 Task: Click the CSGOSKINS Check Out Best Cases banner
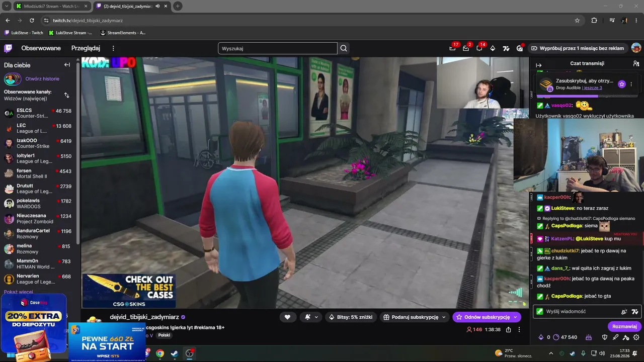tap(129, 291)
